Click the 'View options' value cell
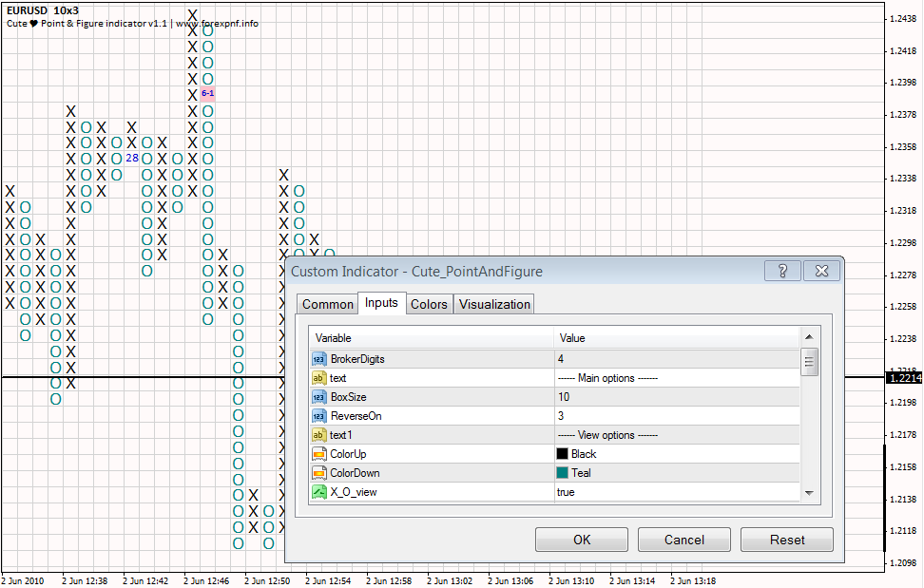The height and width of the screenshot is (588, 924). [x=677, y=435]
